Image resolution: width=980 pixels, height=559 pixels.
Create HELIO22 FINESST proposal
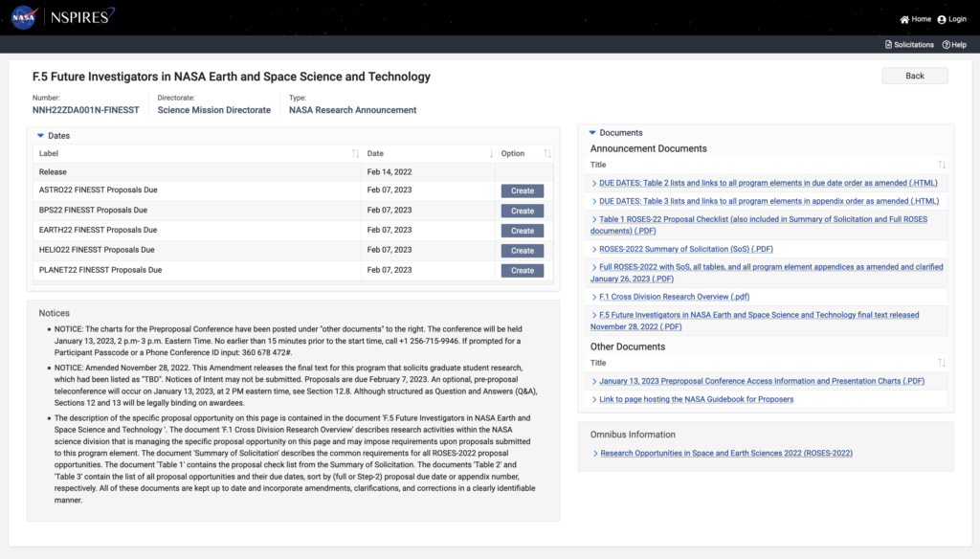(x=522, y=250)
